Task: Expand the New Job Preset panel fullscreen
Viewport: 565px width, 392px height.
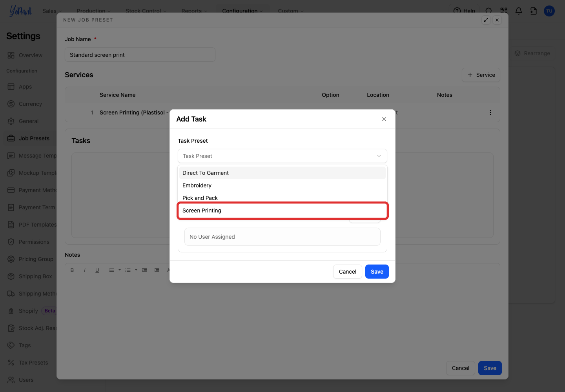Action: 486,20
